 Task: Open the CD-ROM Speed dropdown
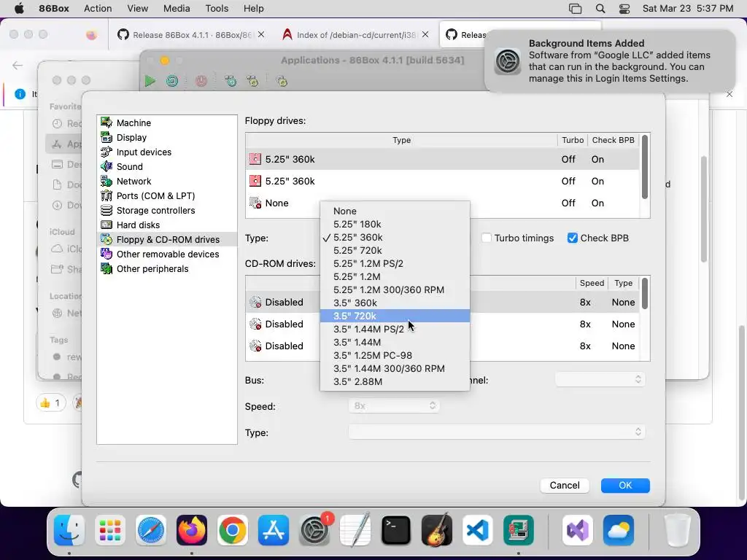(394, 405)
